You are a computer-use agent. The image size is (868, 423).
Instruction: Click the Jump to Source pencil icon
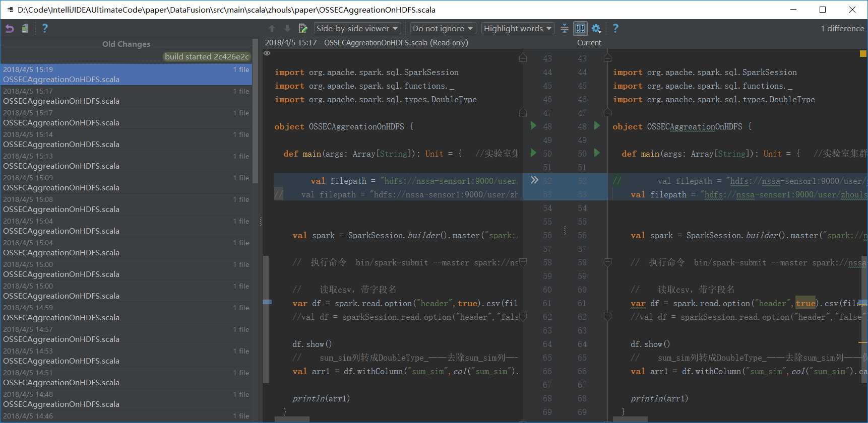coord(303,29)
